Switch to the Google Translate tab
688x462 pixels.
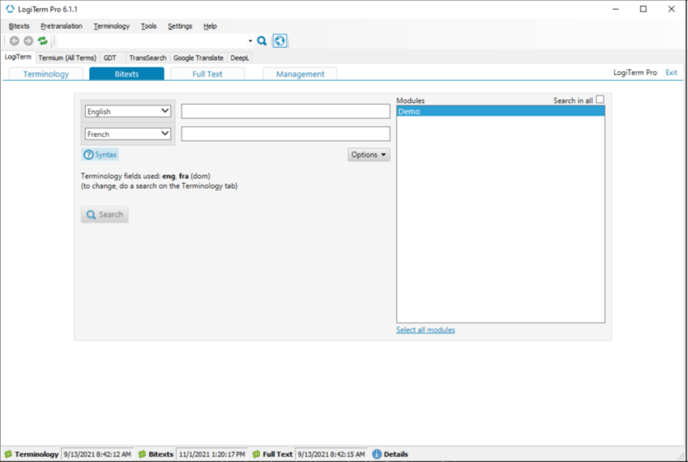[198, 58]
